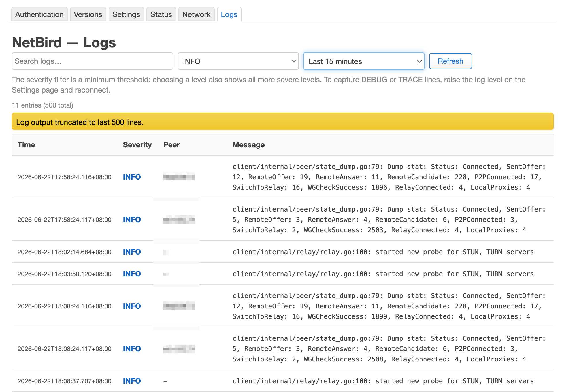Click the NetBird — Logs heading
This screenshot has width=562, height=392.
pos(64,42)
